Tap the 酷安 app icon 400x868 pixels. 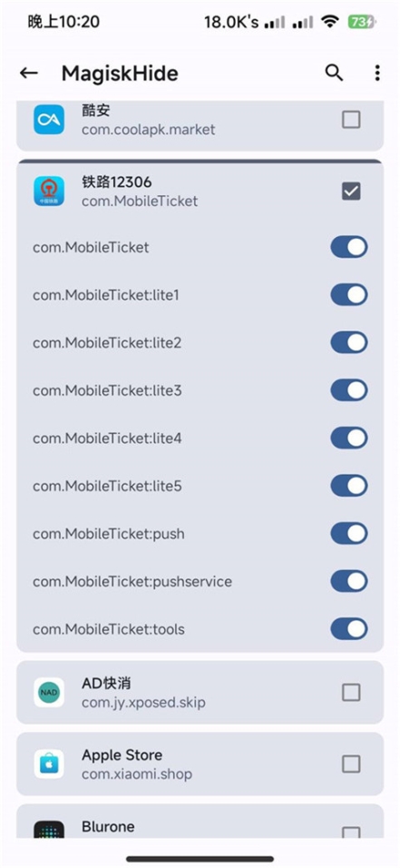click(x=49, y=120)
